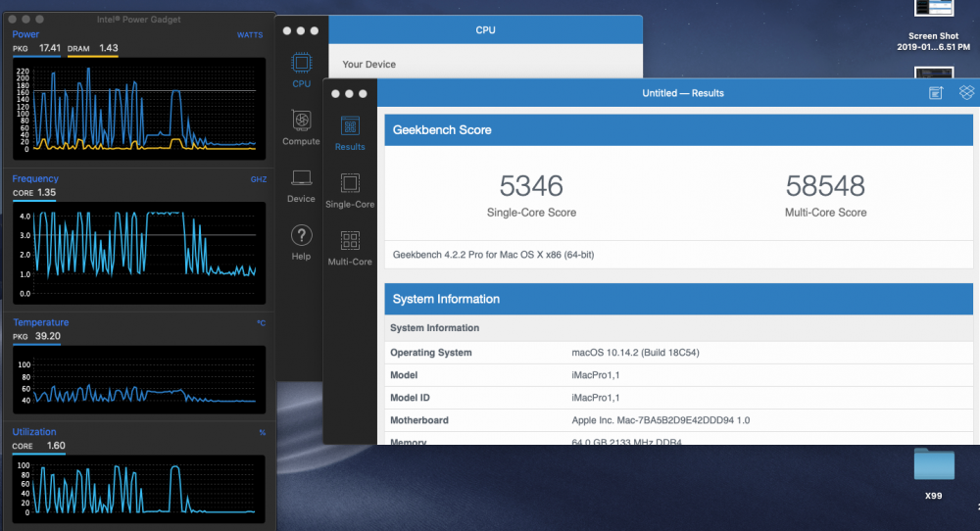Select the Results tab in the results window

[x=350, y=133]
